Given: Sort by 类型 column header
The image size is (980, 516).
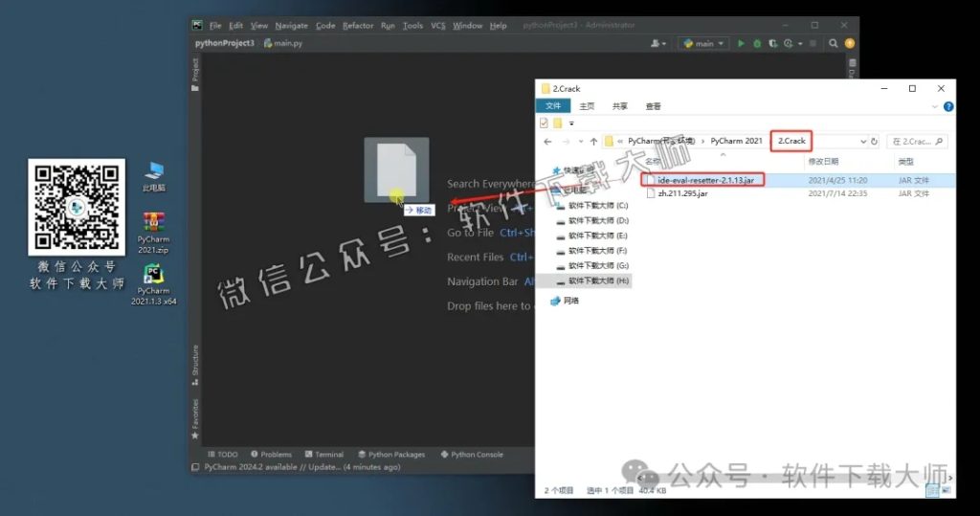Looking at the screenshot, I should (905, 162).
